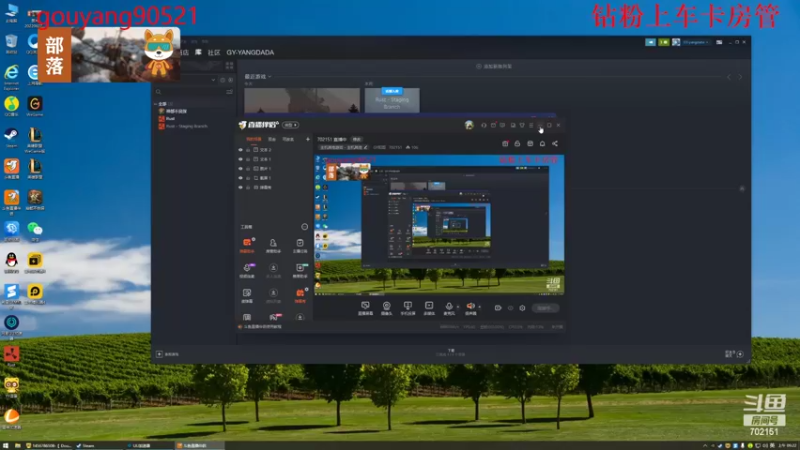The width and height of the screenshot is (800, 450).
Task: Click the grid view icon in Steam library sidebar
Action: pos(230,66)
